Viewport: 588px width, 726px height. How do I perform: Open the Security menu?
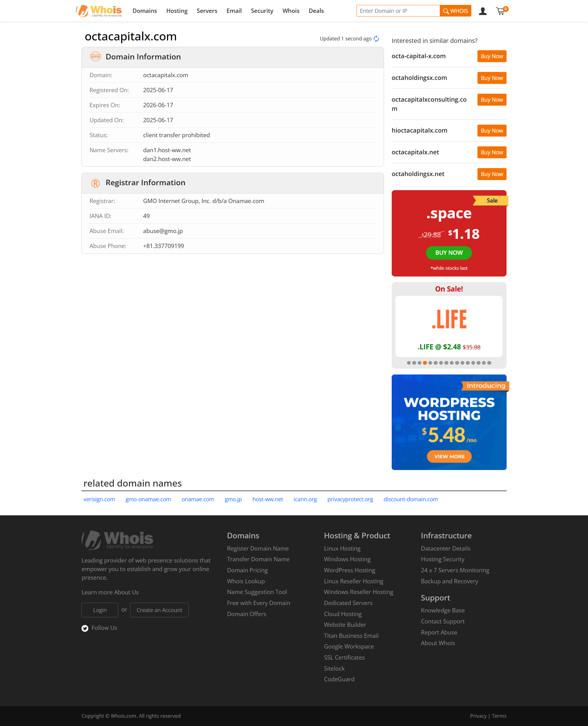262,11
